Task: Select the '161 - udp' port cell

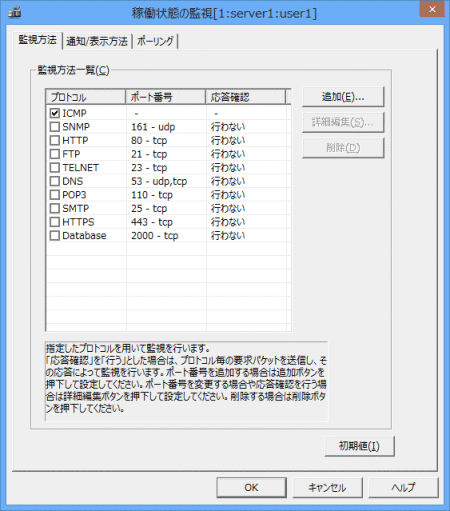Action: click(153, 127)
